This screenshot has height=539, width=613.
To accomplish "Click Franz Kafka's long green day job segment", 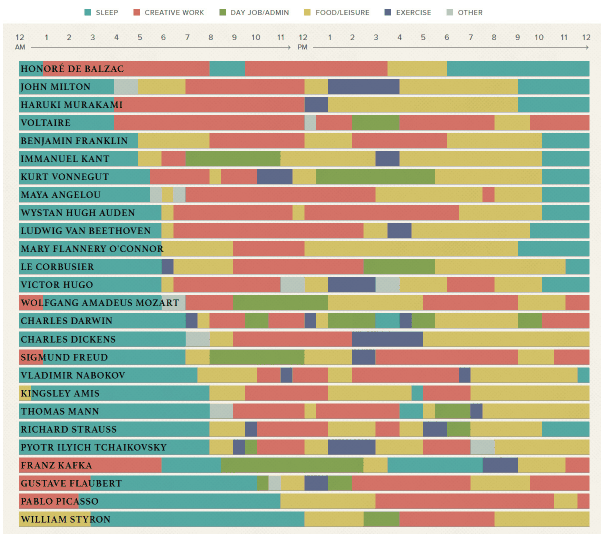I will [292, 465].
